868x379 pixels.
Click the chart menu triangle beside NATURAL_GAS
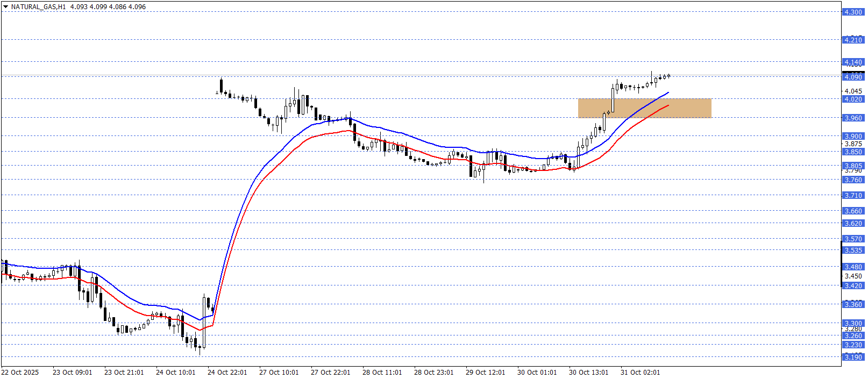[x=5, y=7]
